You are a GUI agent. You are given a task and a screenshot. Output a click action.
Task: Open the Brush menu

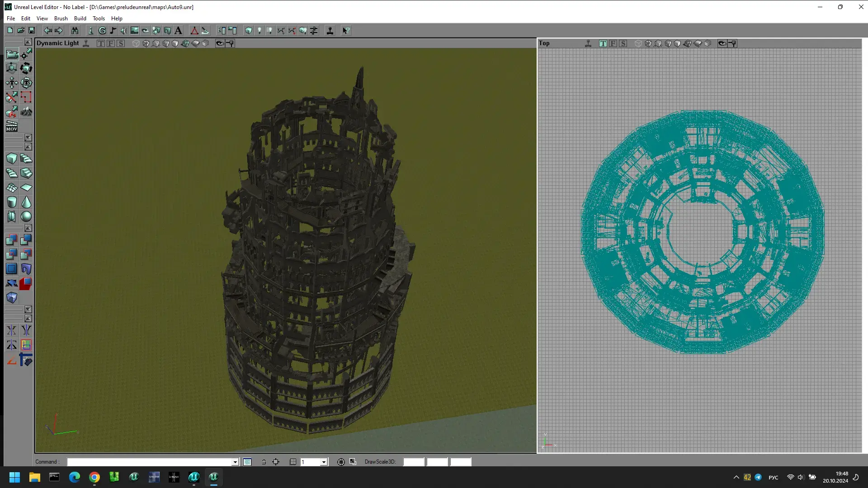point(61,19)
